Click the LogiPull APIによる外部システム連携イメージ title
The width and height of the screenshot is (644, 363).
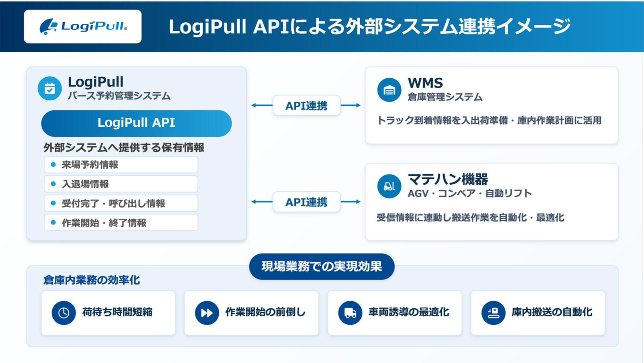(x=369, y=27)
